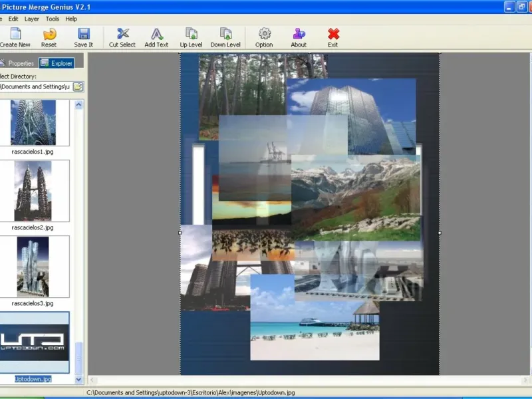Select the rascacielos2.jpg thumbnail
The width and height of the screenshot is (532, 399).
(x=33, y=192)
